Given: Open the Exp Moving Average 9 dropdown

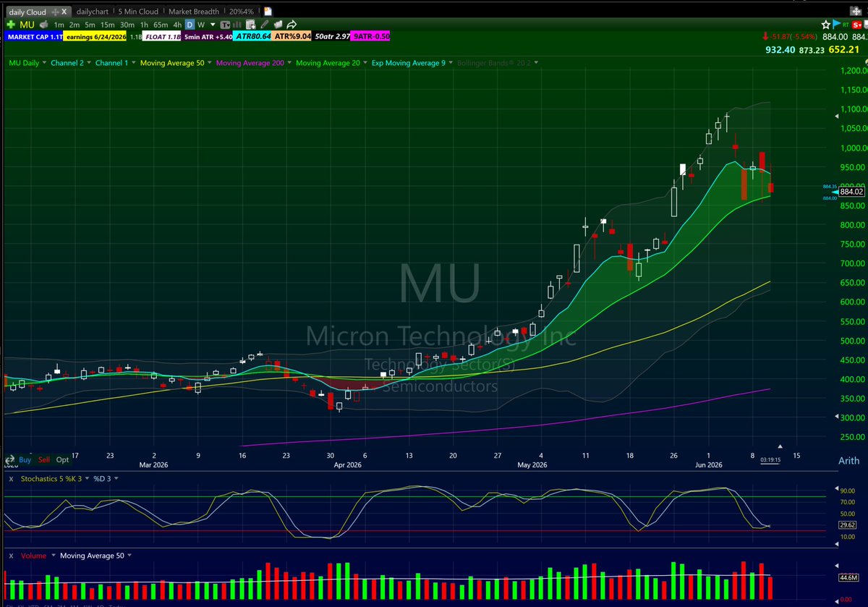Looking at the screenshot, I should (451, 64).
